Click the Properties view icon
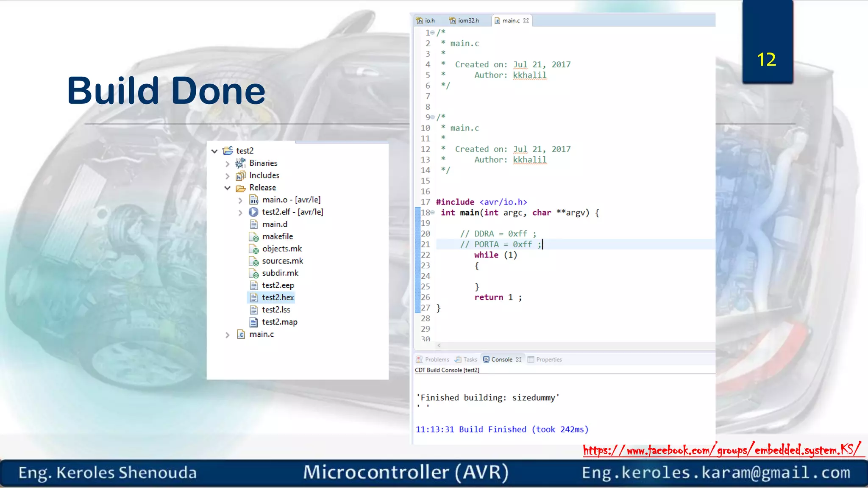Viewport: 868px width, 488px height. click(x=531, y=359)
